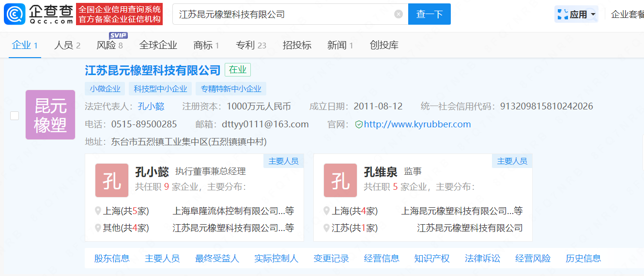Click the location pin beside 上海(共4家)
This screenshot has width=644, height=276.
pyautogui.click(x=327, y=211)
